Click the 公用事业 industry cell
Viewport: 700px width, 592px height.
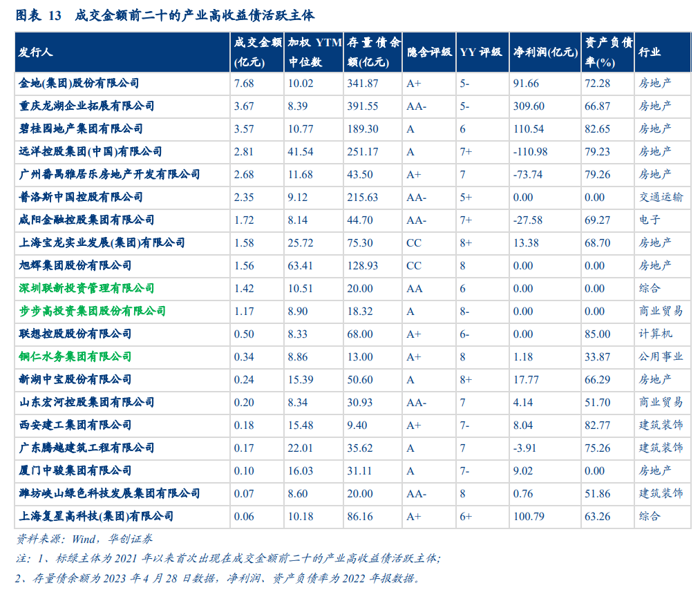tap(661, 356)
